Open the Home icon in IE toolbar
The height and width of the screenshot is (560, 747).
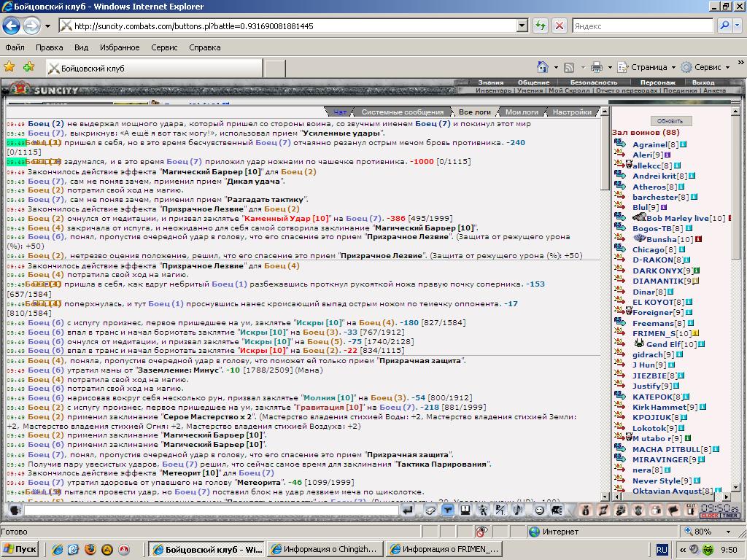point(543,67)
